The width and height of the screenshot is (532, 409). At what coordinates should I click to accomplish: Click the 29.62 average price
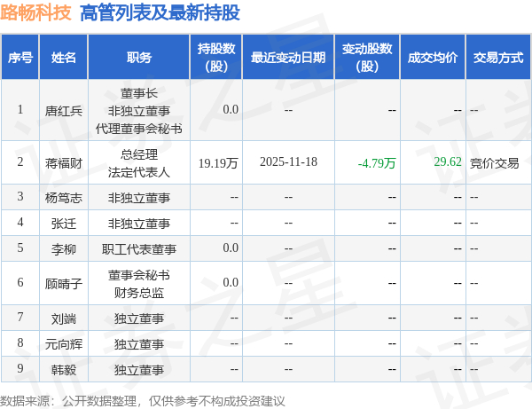[448, 161]
